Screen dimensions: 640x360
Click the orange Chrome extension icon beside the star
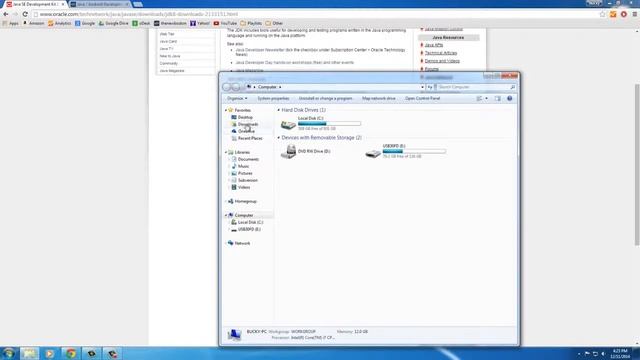pyautogui.click(x=613, y=14)
